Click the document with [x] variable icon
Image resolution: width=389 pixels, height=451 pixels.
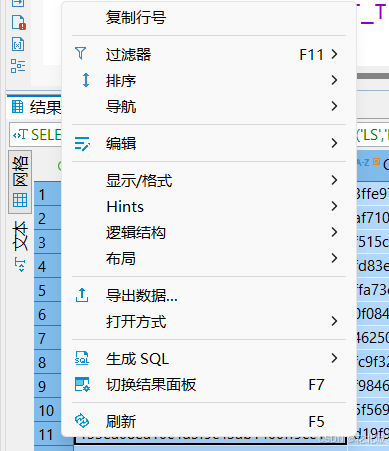pyautogui.click(x=18, y=44)
